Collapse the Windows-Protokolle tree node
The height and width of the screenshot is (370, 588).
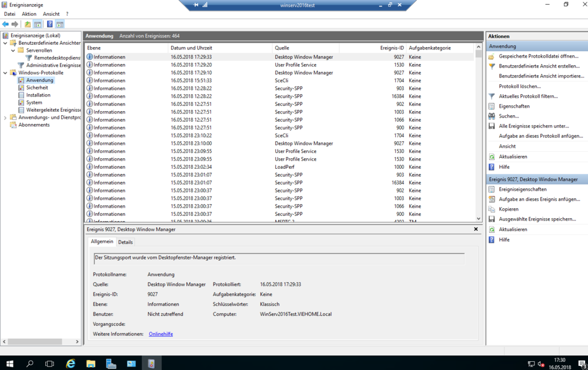pos(5,72)
